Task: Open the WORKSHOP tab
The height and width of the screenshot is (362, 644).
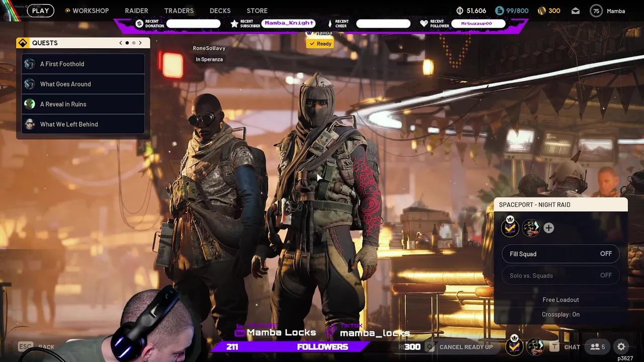Action: [87, 11]
